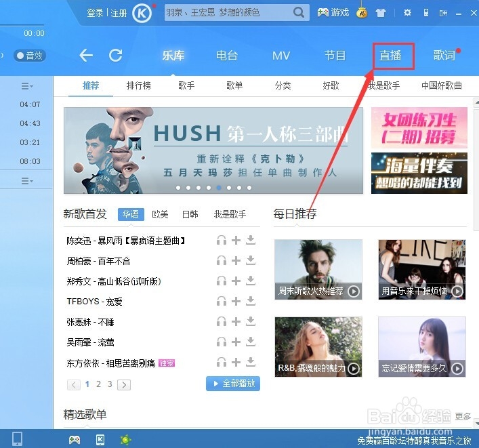Click the search magnifier icon
This screenshot has width=479, height=448.
(x=299, y=12)
